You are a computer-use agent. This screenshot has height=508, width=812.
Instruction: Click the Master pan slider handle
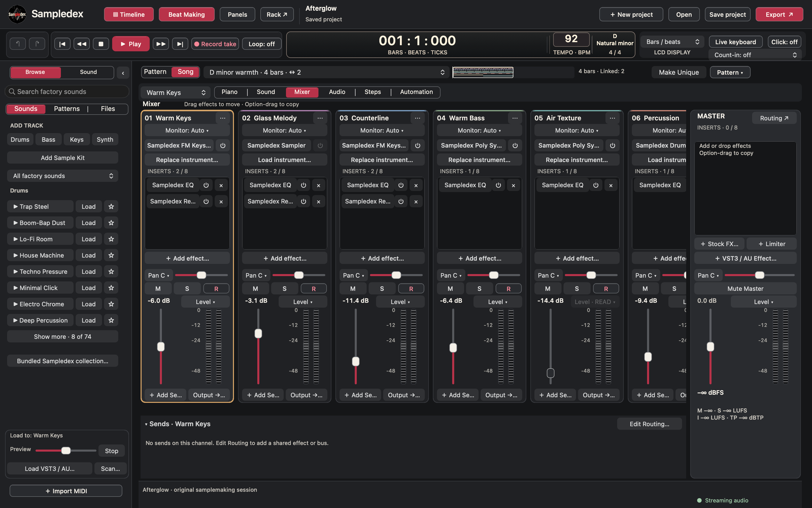coord(759,275)
